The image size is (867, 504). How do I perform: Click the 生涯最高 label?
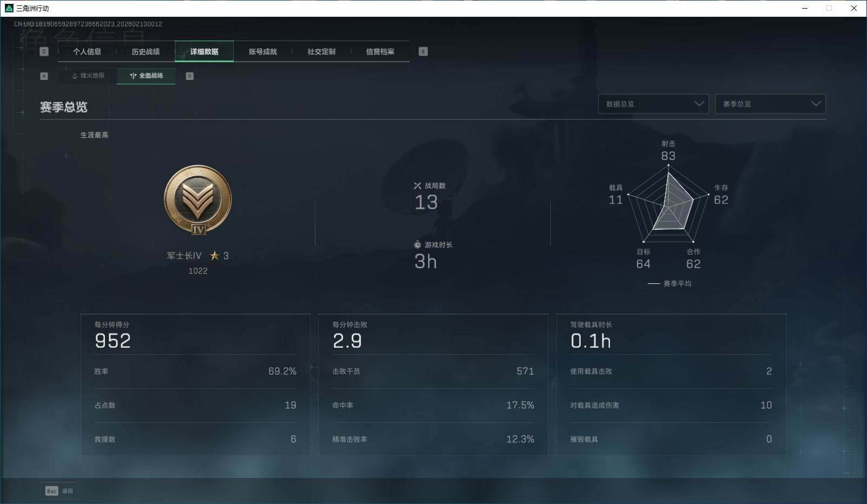pos(94,135)
